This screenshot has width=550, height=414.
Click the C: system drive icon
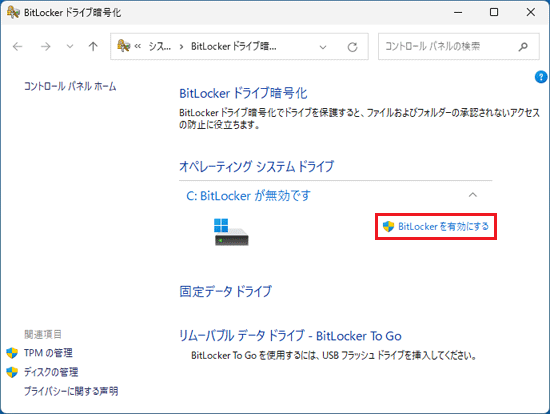231,232
